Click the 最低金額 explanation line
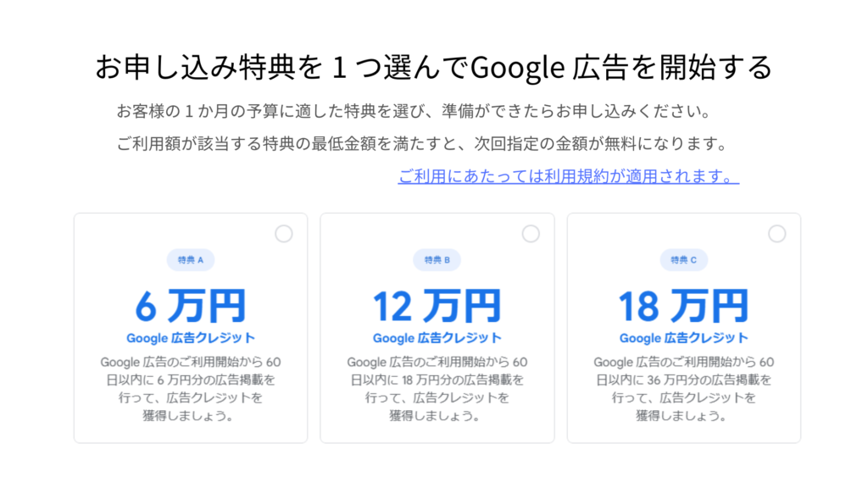868x488 pixels. 421,144
